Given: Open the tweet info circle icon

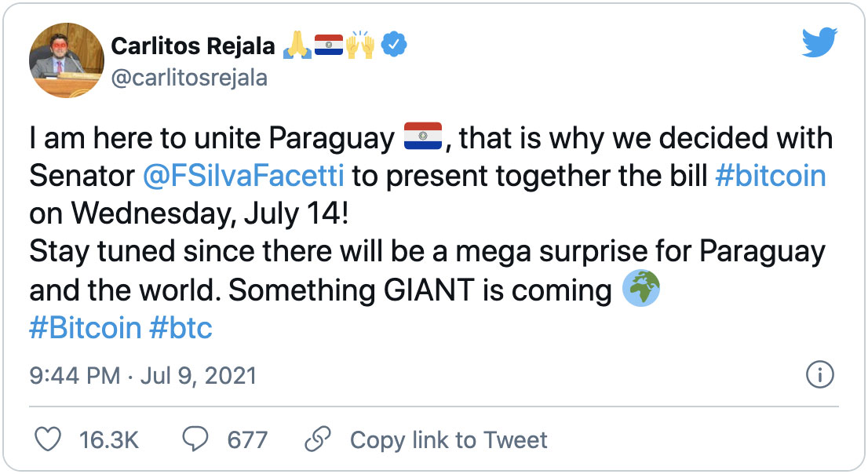Looking at the screenshot, I should coord(819,377).
